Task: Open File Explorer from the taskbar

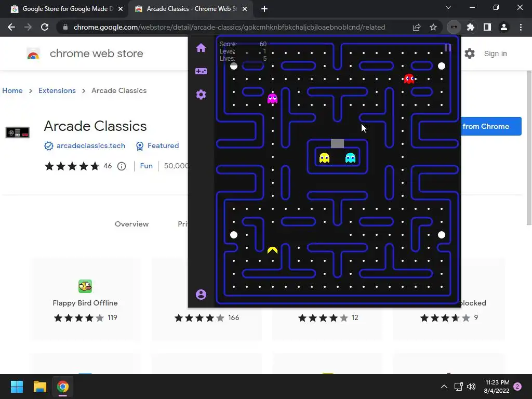Action: click(39, 387)
